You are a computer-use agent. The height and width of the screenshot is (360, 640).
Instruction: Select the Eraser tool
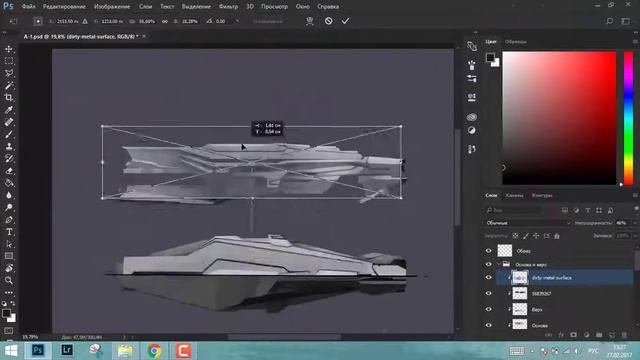pyautogui.click(x=9, y=171)
